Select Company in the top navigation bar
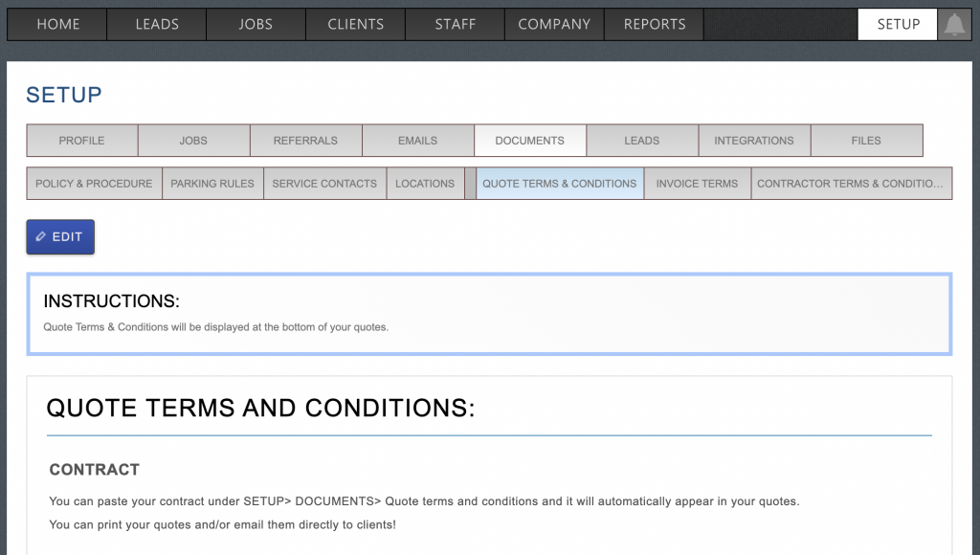 554,25
